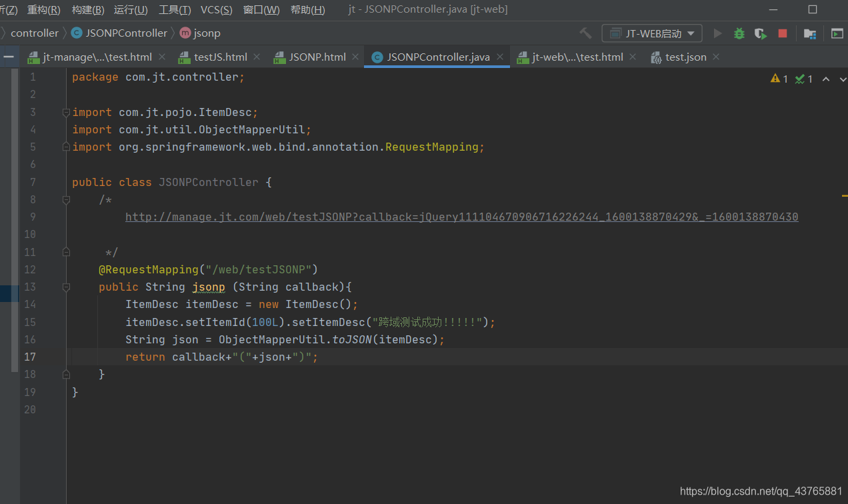Go to previous highlighted error arrow
Image resolution: width=848 pixels, height=504 pixels.
pos(825,79)
